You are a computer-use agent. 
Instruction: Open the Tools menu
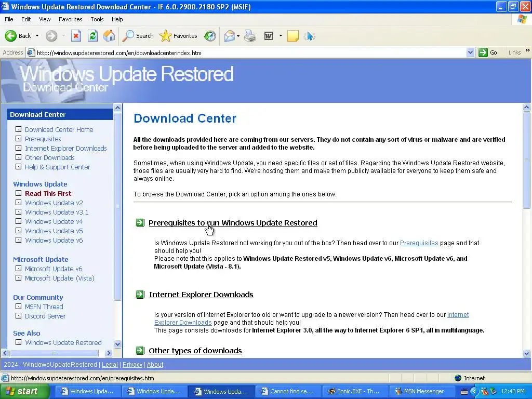click(x=97, y=19)
